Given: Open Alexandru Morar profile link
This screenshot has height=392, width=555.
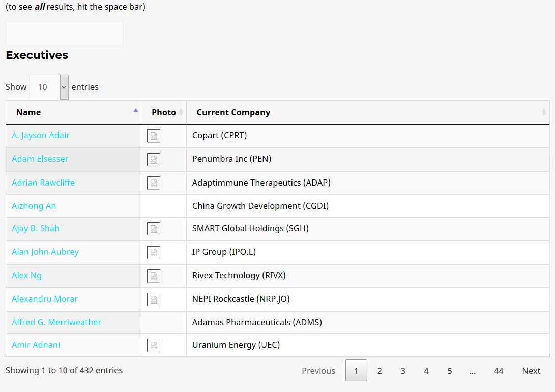Looking at the screenshot, I should coord(45,299).
